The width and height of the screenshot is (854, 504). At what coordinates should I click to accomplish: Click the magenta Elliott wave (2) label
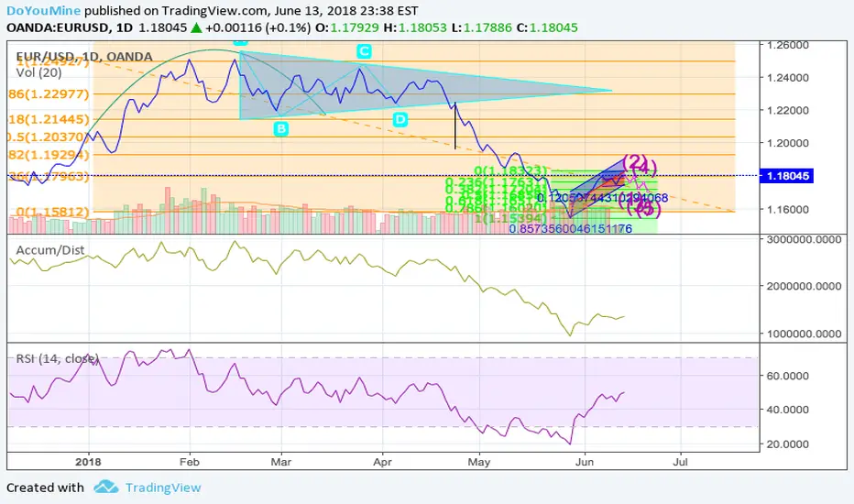coord(634,161)
